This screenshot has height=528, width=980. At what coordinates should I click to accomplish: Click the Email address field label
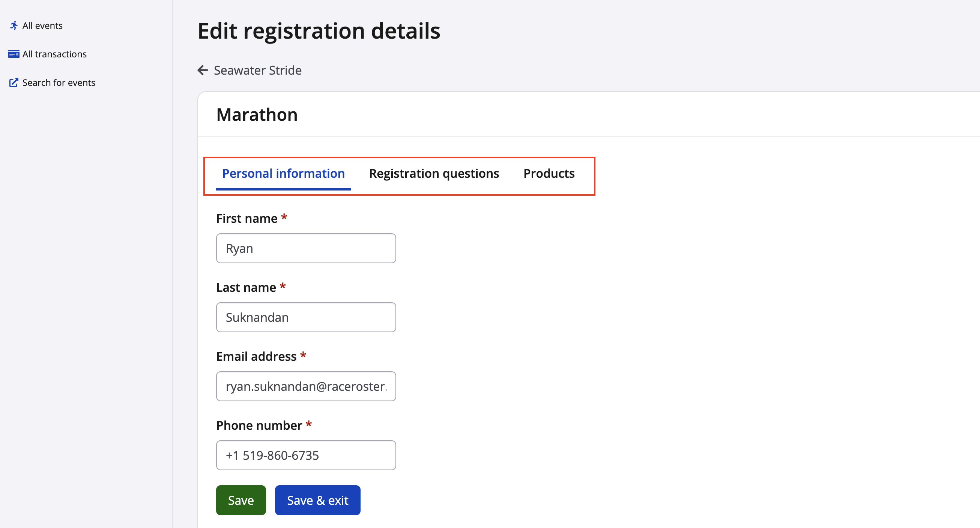coord(256,357)
